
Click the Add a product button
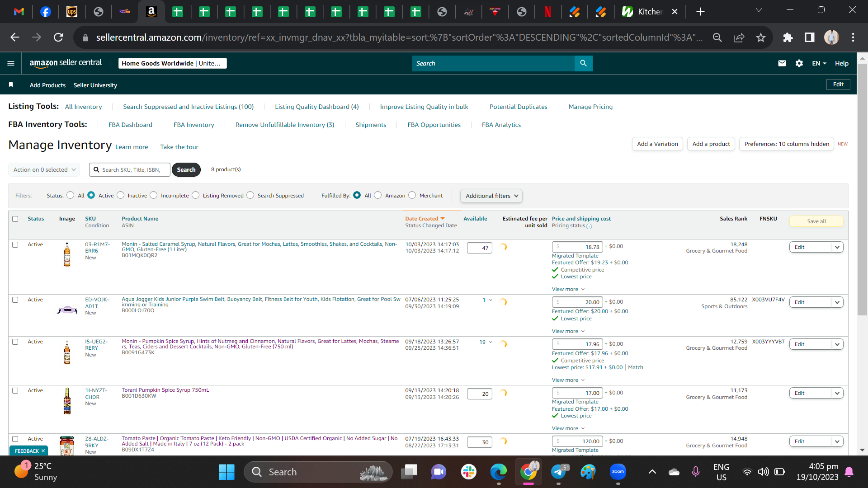[711, 144]
